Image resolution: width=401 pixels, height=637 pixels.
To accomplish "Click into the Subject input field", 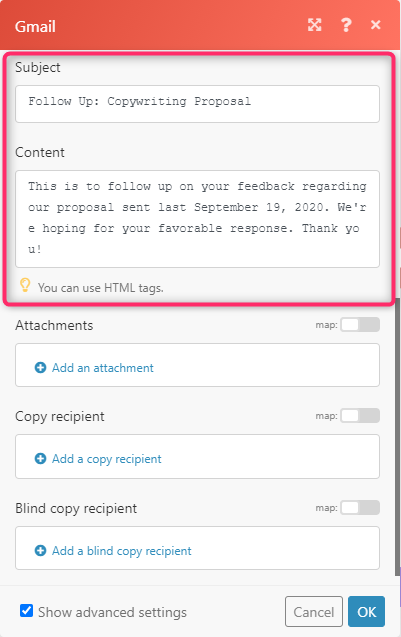I will click(197, 104).
